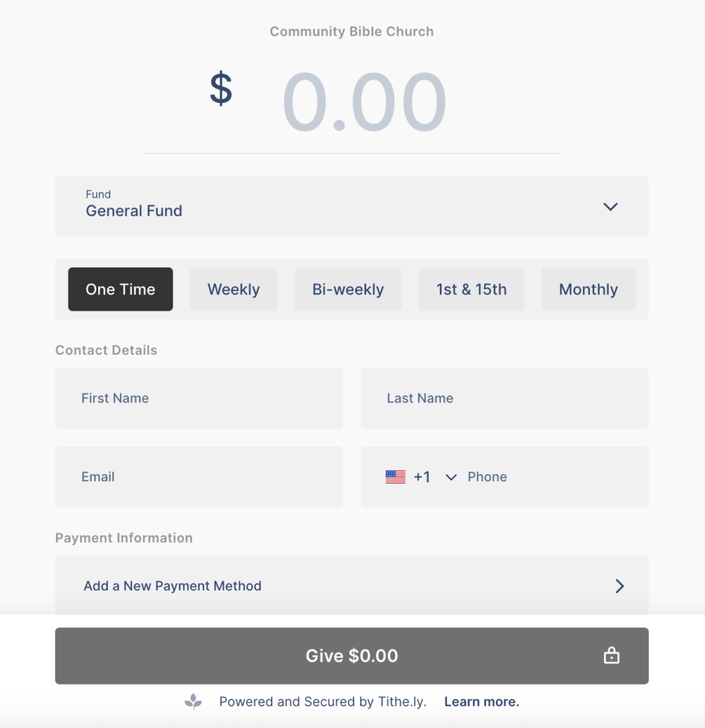
Task: Open the Fund dropdown chevron
Action: click(x=610, y=207)
